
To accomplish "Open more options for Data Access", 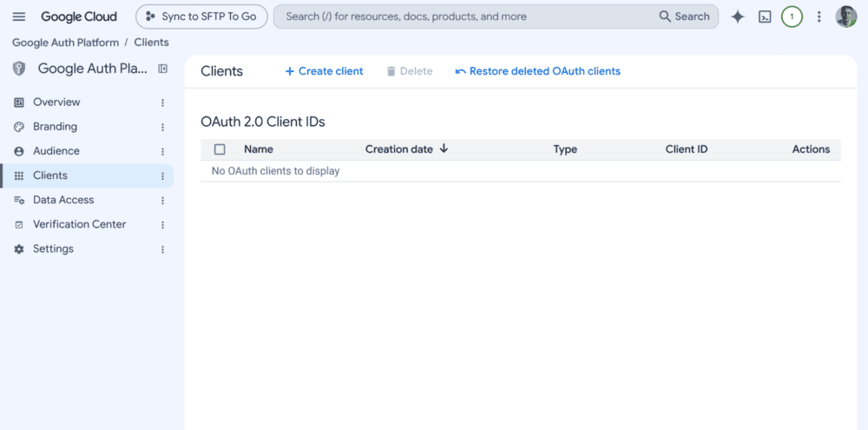I will 163,200.
